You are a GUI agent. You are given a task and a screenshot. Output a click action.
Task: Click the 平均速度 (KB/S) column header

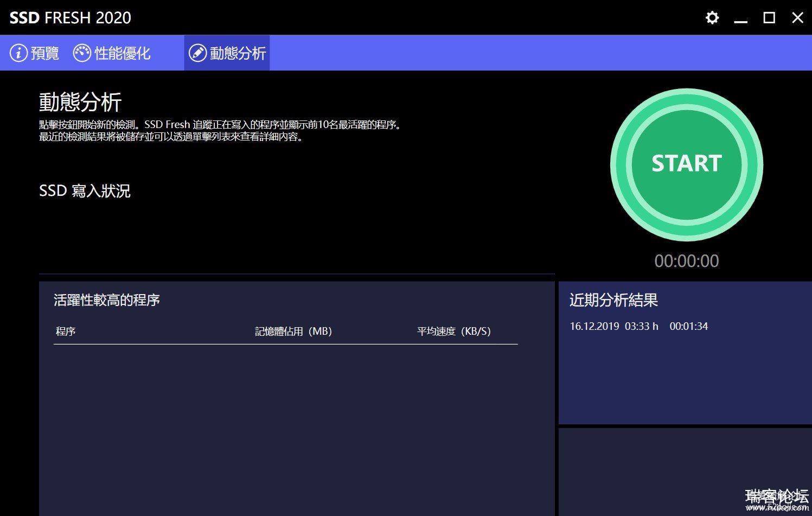(x=453, y=331)
